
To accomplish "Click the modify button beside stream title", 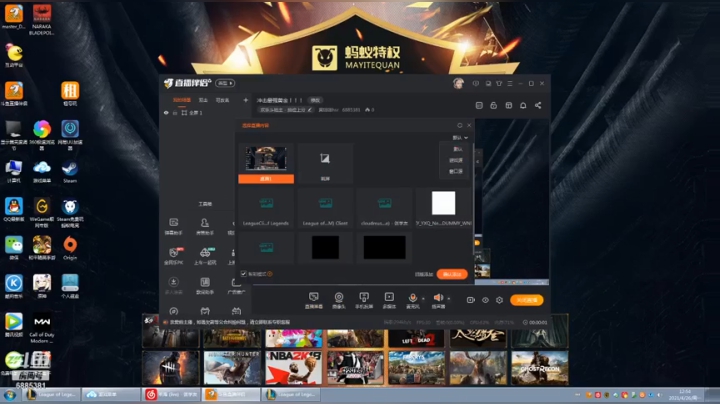I will pyautogui.click(x=315, y=100).
